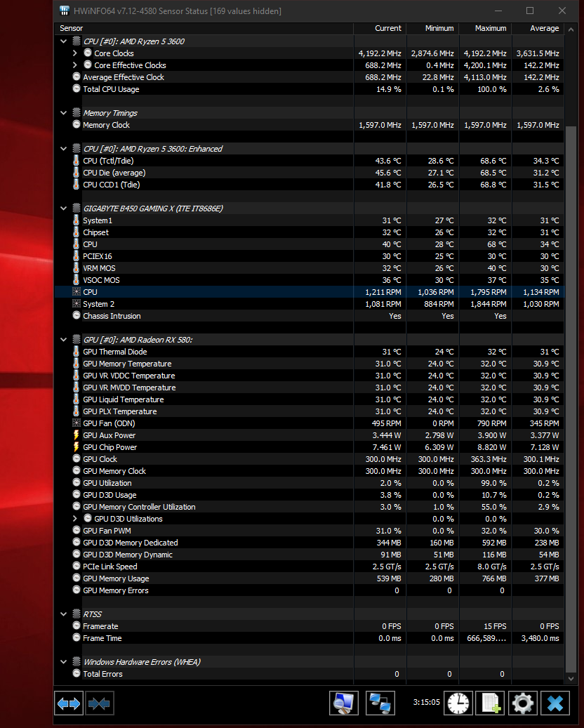This screenshot has width=584, height=728.
Task: Open the remote monitor computer icon
Action: click(344, 703)
